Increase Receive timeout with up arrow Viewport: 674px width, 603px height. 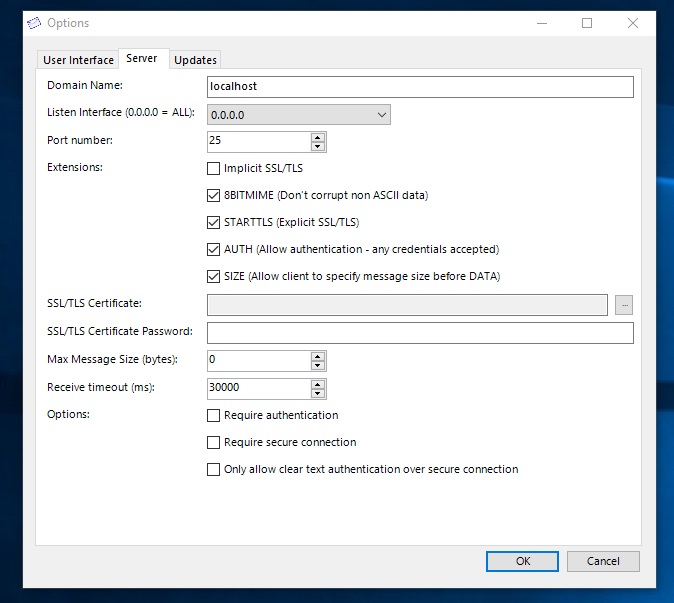(318, 383)
